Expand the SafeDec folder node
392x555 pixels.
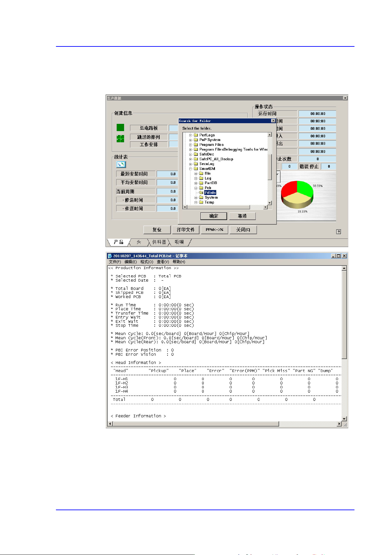tap(190, 154)
